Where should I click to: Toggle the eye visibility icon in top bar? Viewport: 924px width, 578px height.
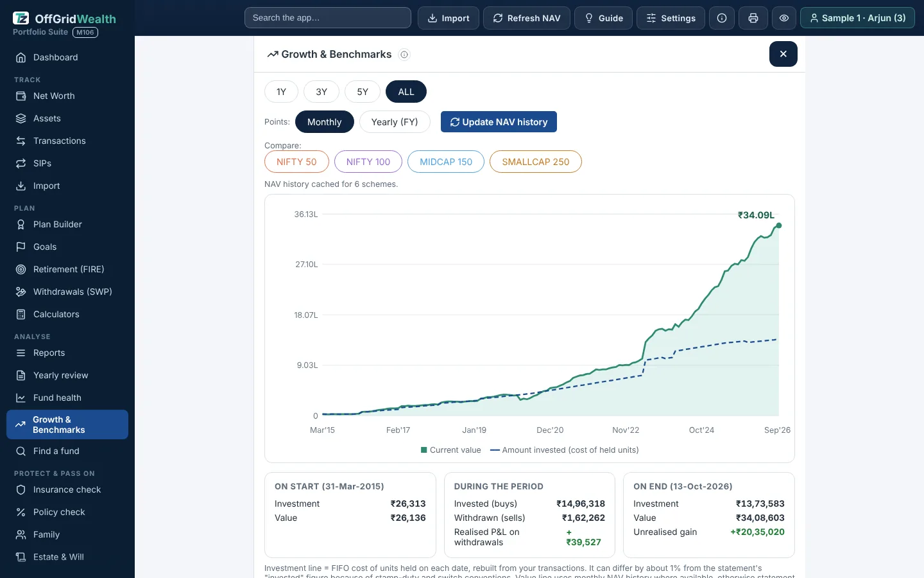pyautogui.click(x=784, y=18)
